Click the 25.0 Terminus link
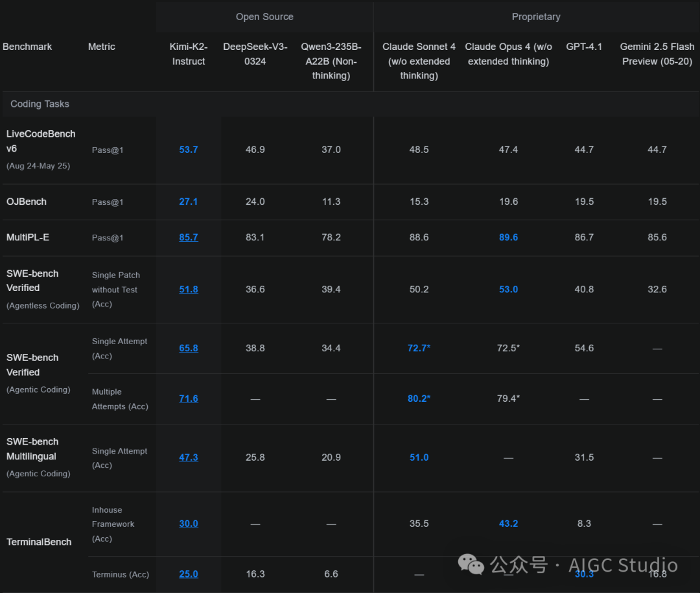Screen dimensions: 700x593 (x=189, y=574)
